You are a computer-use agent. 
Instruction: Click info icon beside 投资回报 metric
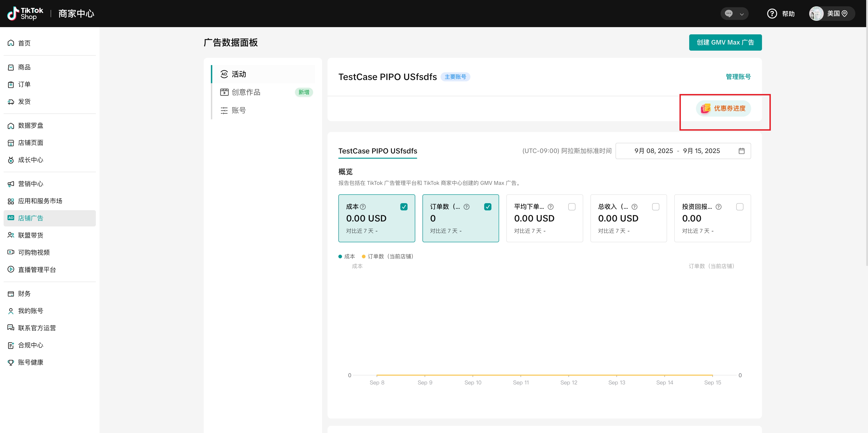coord(718,207)
